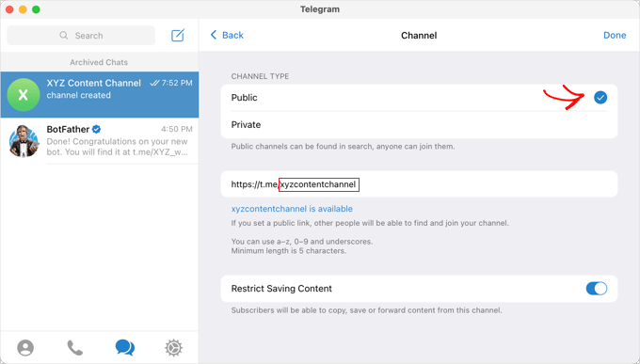Click 'Subscribers will be able to copy' description

click(x=366, y=310)
